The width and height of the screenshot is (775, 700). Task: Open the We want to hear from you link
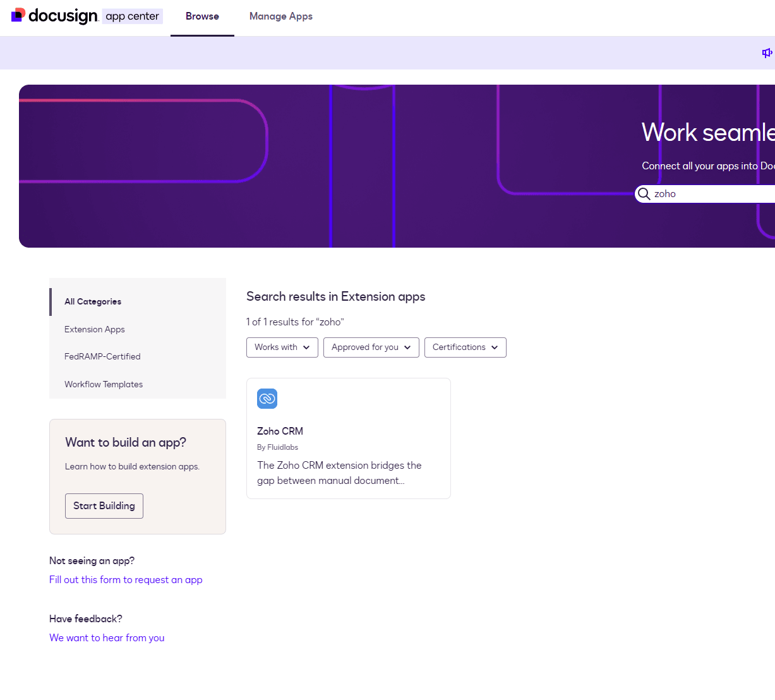coord(107,638)
